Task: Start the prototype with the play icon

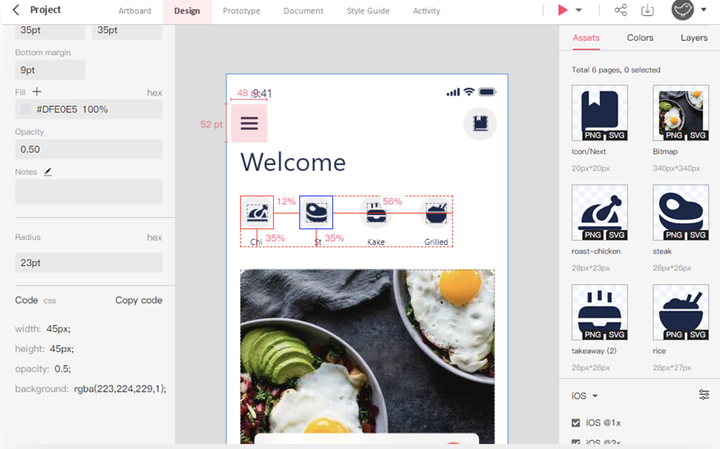Action: (x=562, y=10)
